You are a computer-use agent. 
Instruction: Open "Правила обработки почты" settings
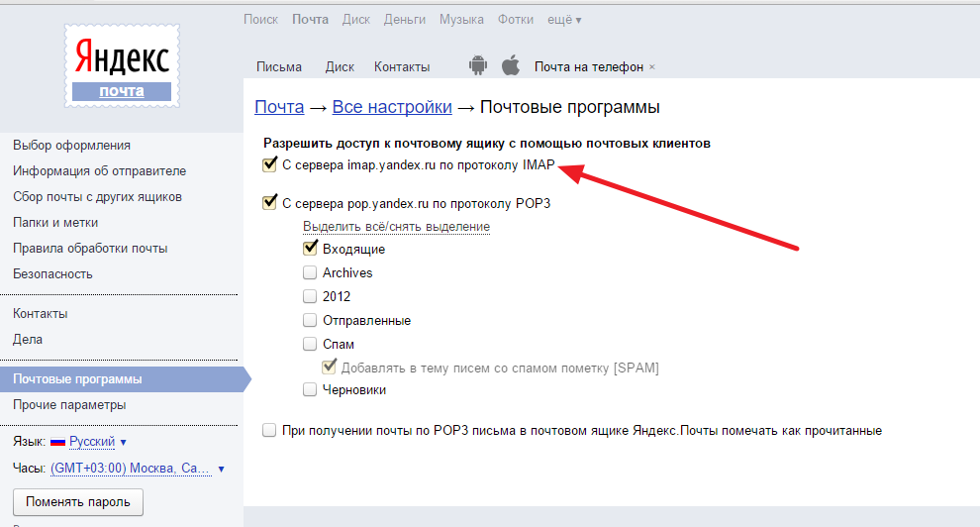tap(90, 249)
